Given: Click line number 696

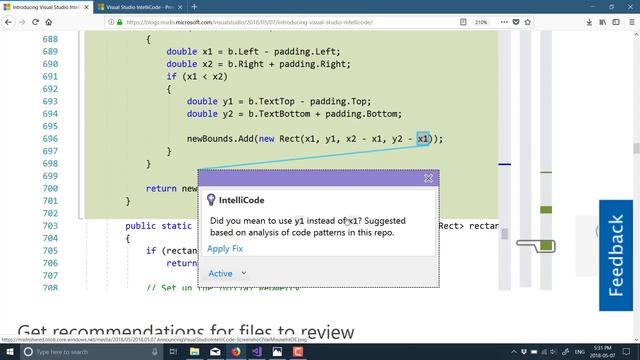Looking at the screenshot, I should (50, 139).
